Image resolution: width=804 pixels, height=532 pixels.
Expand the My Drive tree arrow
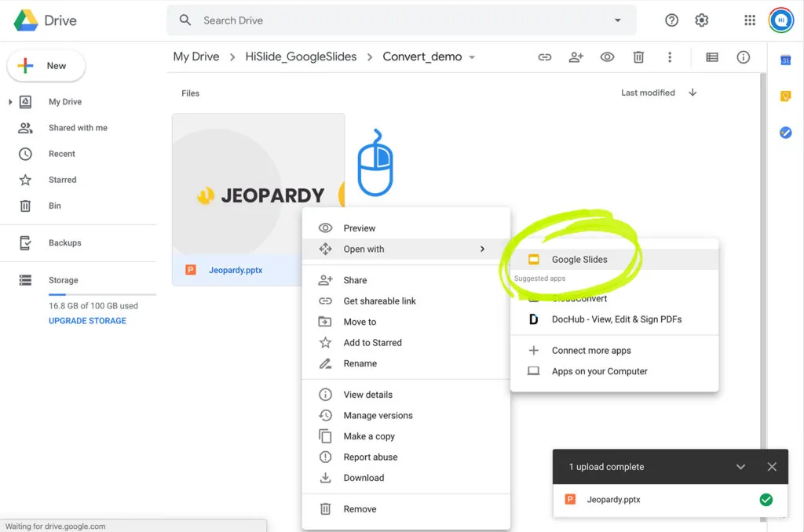[x=10, y=102]
